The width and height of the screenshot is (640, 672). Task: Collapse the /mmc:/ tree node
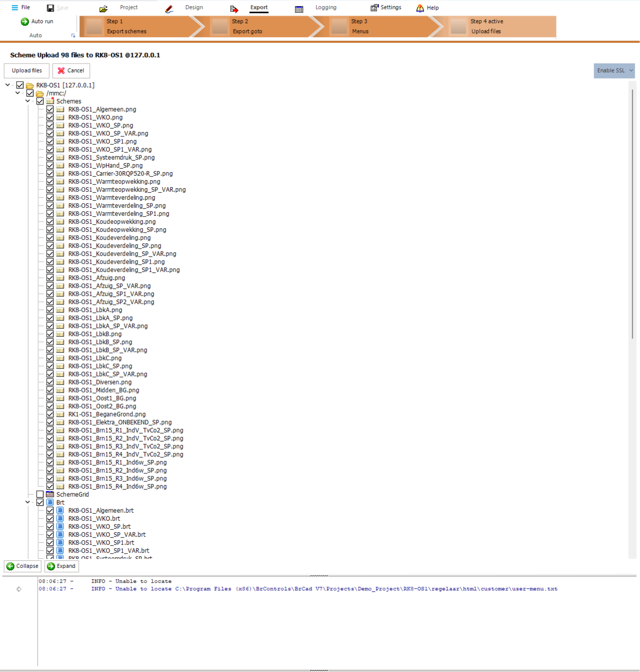pos(18,93)
